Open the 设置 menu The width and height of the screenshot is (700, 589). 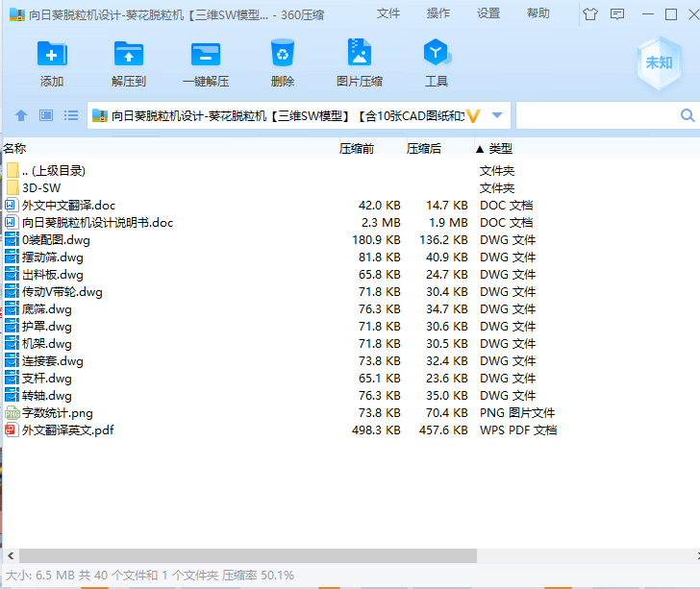pyautogui.click(x=487, y=13)
